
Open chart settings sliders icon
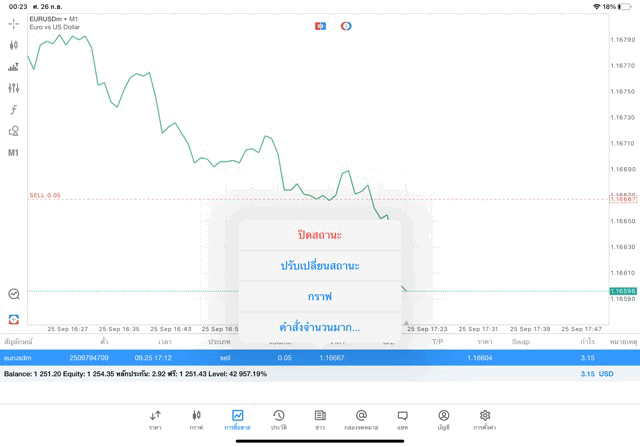[x=13, y=88]
